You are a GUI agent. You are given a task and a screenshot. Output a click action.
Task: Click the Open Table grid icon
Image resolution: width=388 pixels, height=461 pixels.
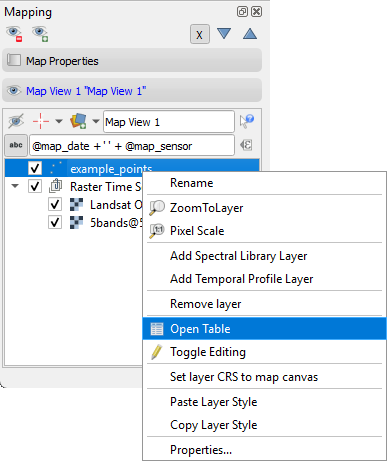[157, 329]
